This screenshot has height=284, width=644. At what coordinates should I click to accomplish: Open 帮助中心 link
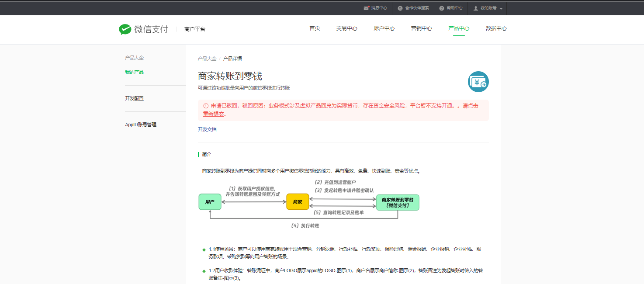tap(455, 8)
